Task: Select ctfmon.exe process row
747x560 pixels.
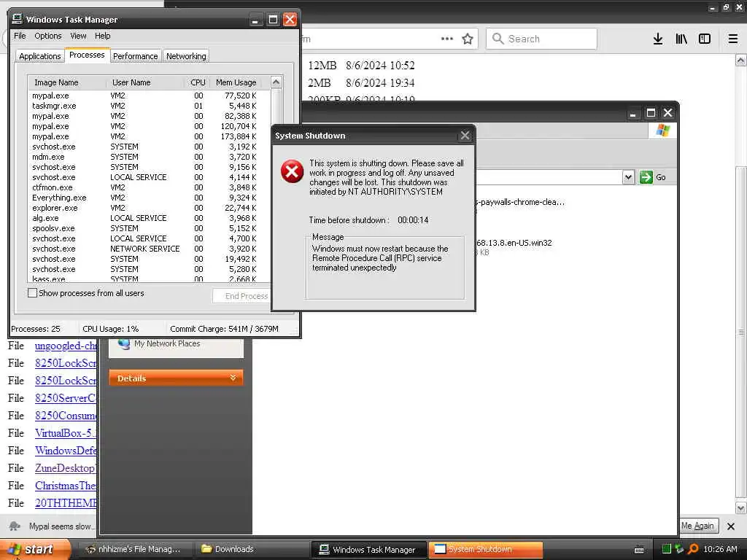Action: (x=149, y=187)
